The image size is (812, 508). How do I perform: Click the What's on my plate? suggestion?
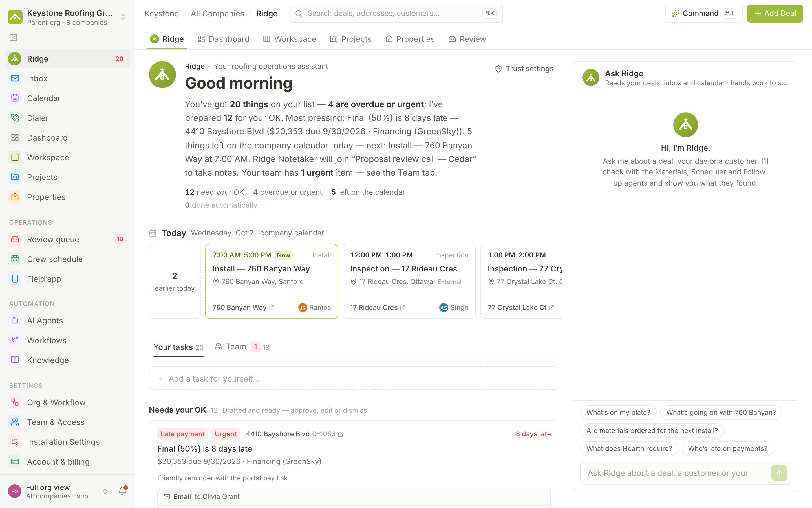[x=618, y=412]
